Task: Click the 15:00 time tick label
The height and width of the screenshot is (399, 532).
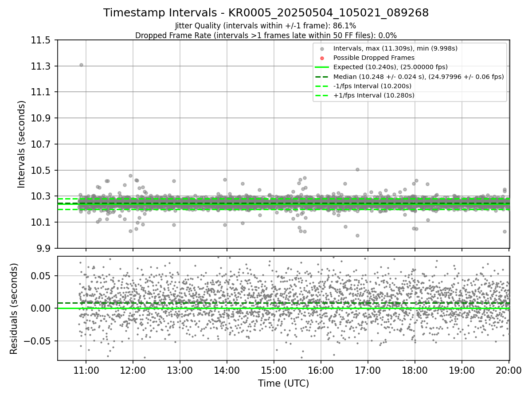Action: click(x=274, y=371)
